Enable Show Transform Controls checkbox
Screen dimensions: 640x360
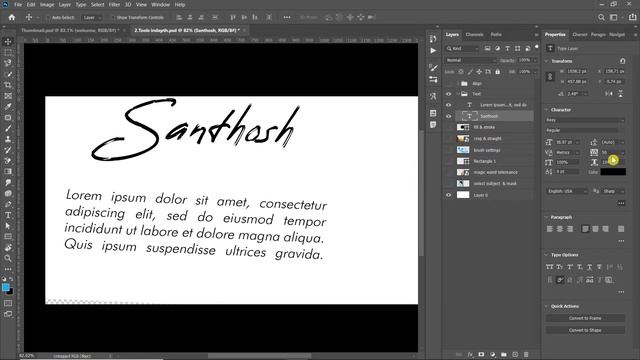coord(113,18)
